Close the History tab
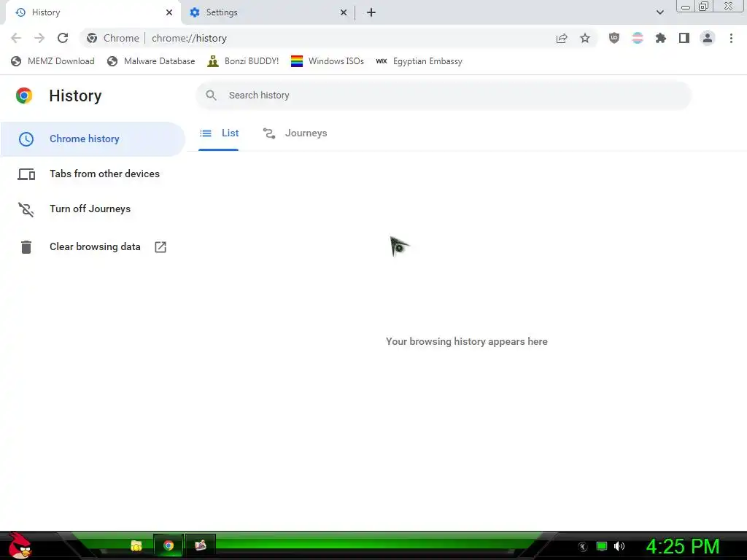 [169, 12]
